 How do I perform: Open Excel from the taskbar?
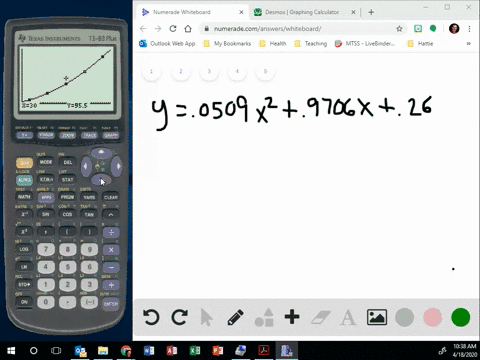195,351
